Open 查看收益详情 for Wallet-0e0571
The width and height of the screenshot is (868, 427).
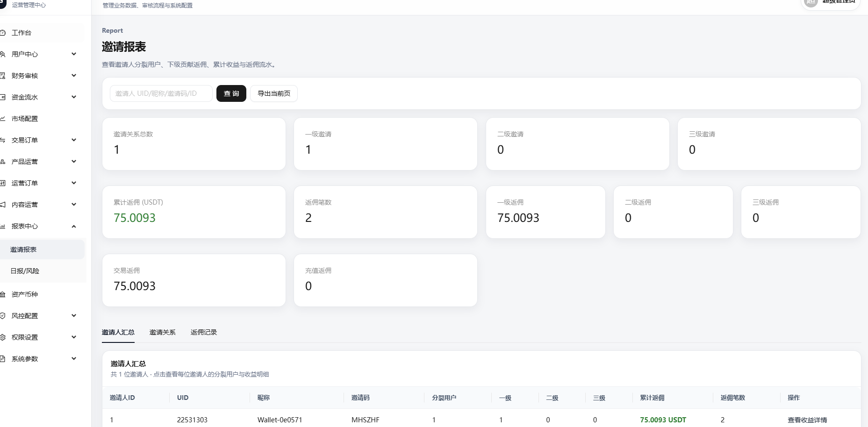pos(807,420)
